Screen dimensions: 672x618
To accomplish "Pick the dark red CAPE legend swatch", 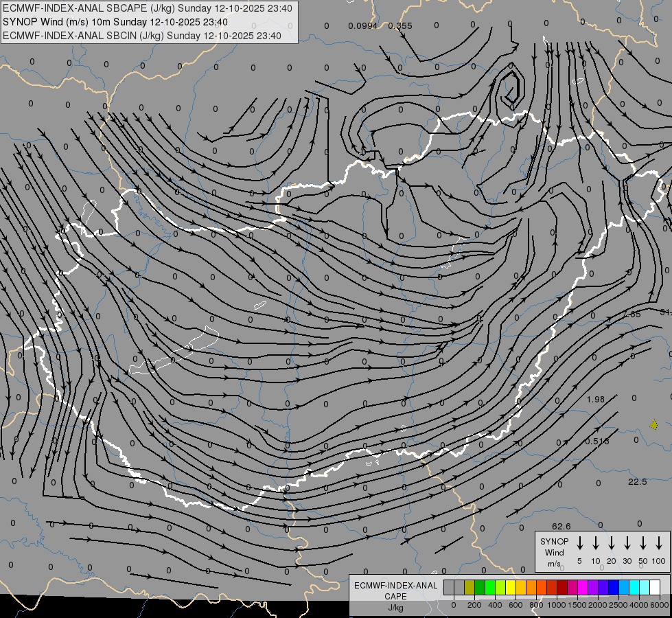I will click(562, 588).
